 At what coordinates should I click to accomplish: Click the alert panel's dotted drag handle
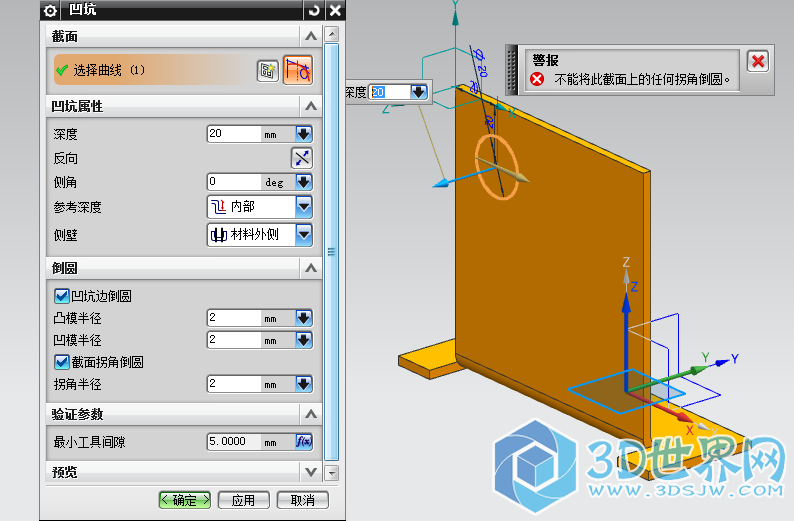[511, 70]
